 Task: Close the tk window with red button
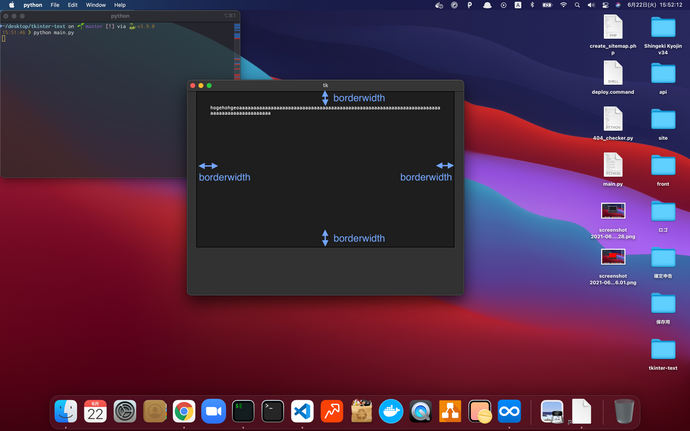(193, 85)
